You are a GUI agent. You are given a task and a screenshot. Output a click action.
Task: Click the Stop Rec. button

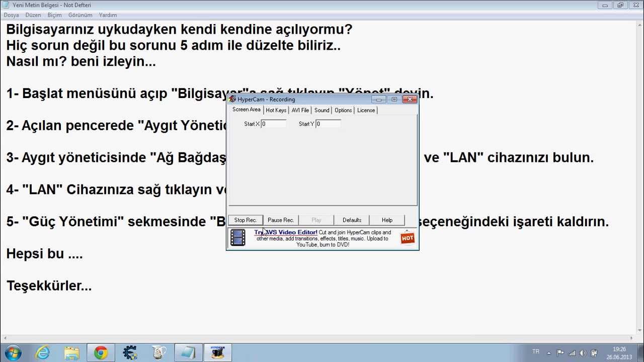click(246, 220)
